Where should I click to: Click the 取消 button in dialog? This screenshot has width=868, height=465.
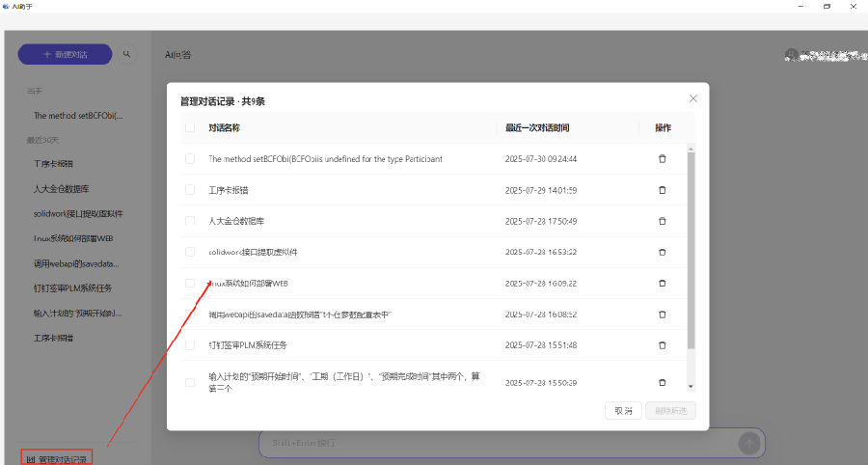pos(623,411)
